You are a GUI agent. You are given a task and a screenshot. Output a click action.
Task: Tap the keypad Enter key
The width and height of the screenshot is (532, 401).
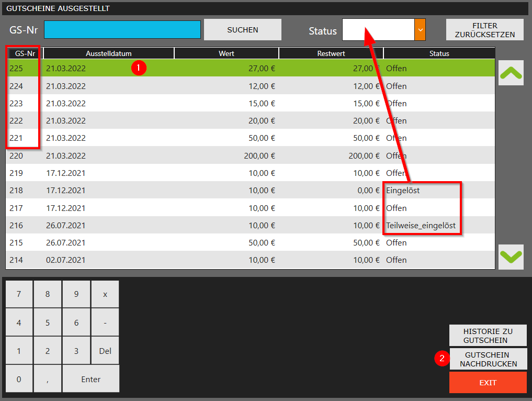click(x=91, y=379)
